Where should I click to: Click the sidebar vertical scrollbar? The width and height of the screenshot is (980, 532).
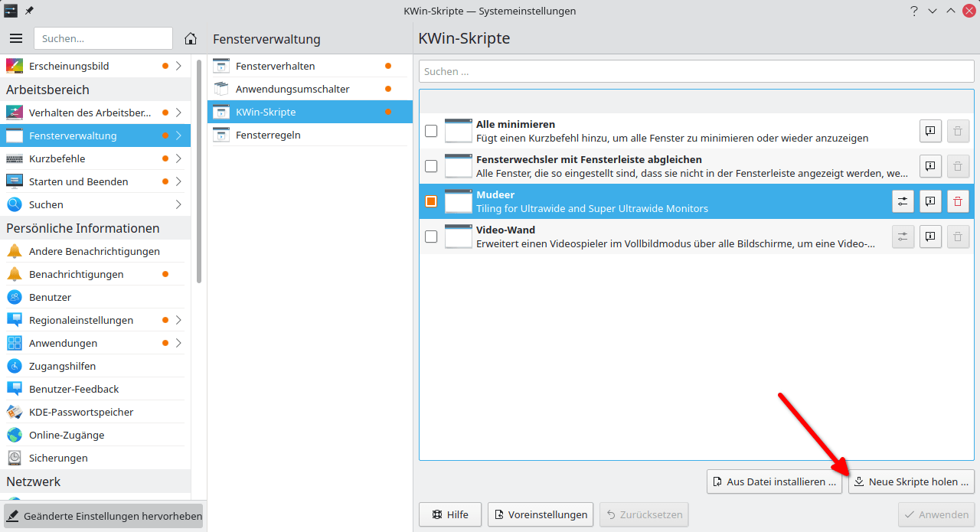click(199, 168)
